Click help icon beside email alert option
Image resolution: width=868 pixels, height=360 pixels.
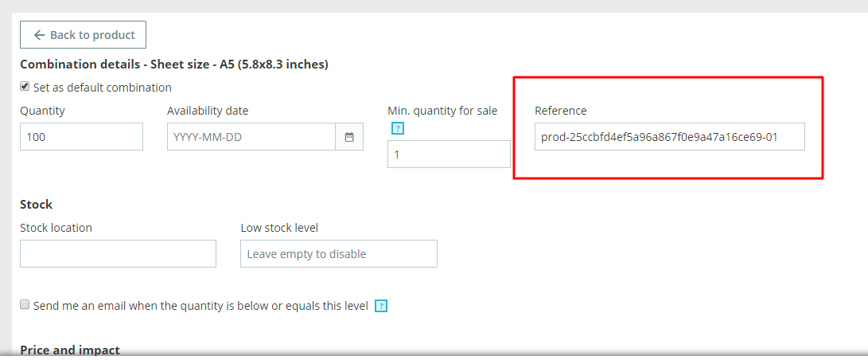pyautogui.click(x=381, y=306)
